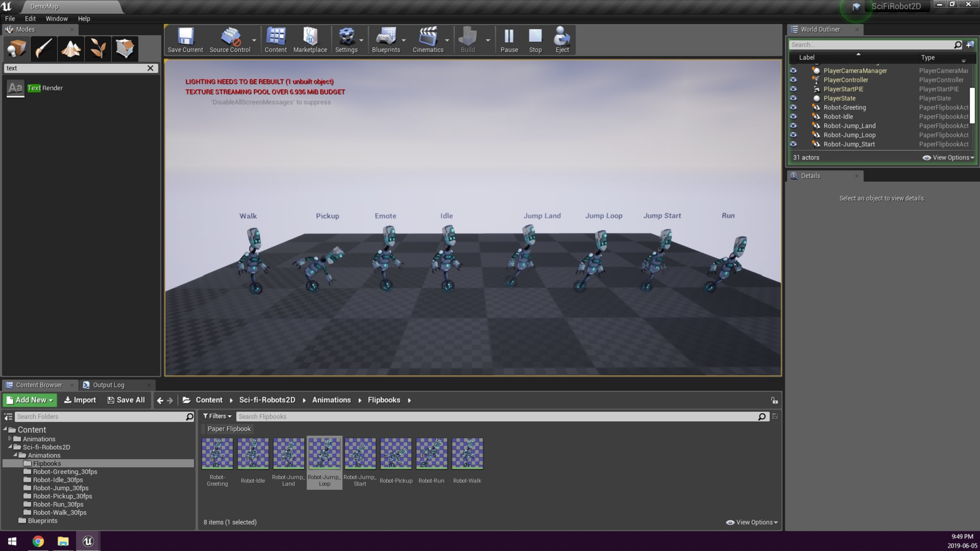Click the Eject toolbar icon
Screen dimensions: 980x551
coord(562,40)
